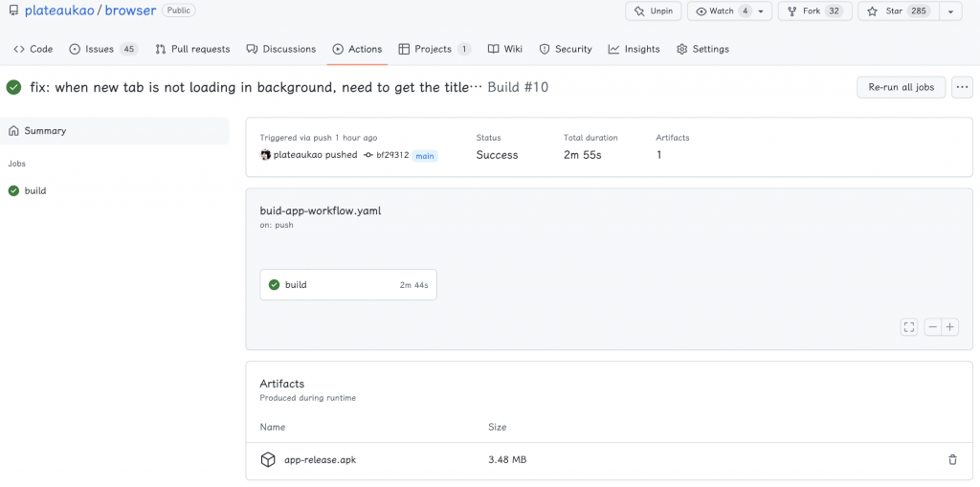
Task: Expand the Star lists dropdown arrow
Action: [950, 11]
